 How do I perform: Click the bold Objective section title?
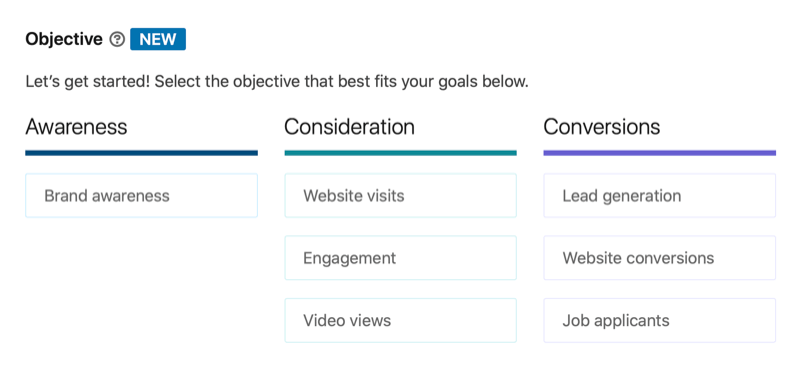click(64, 39)
